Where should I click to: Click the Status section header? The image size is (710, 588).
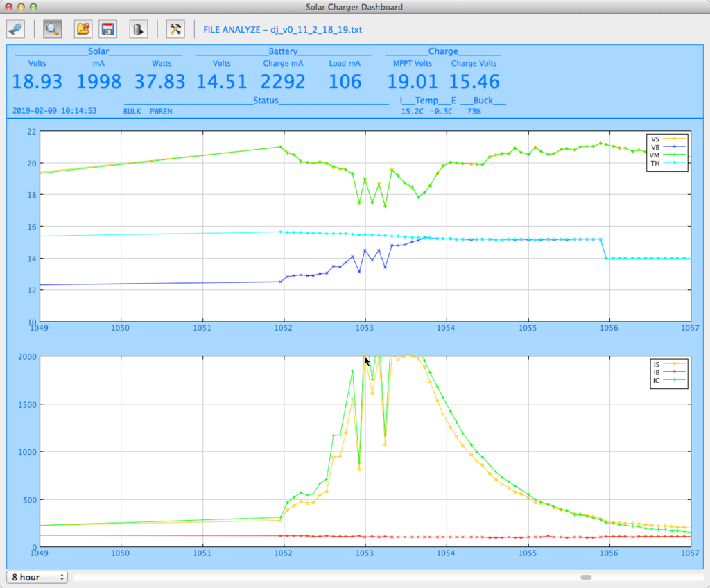pos(266,100)
